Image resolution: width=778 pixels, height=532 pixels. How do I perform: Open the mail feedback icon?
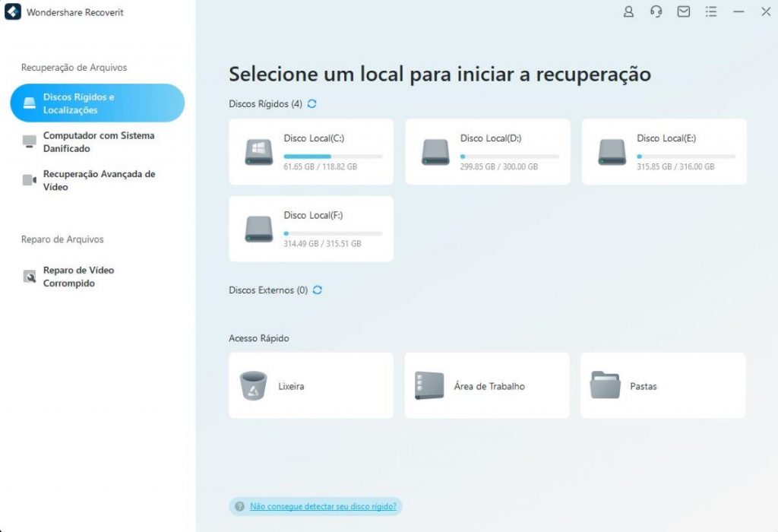point(684,11)
